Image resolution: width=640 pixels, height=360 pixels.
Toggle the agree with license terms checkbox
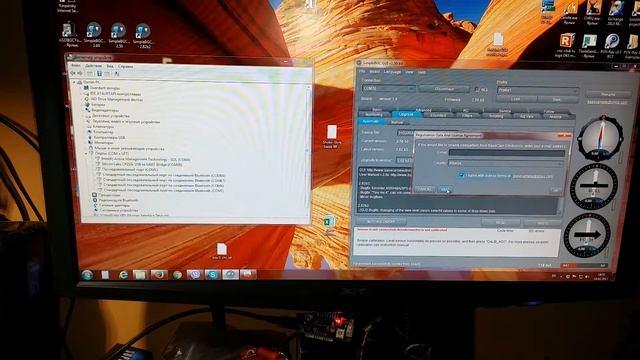pyautogui.click(x=461, y=175)
